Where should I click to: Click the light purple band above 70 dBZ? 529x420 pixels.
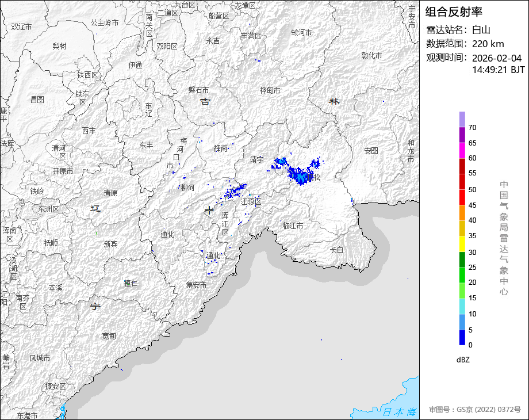462,120
